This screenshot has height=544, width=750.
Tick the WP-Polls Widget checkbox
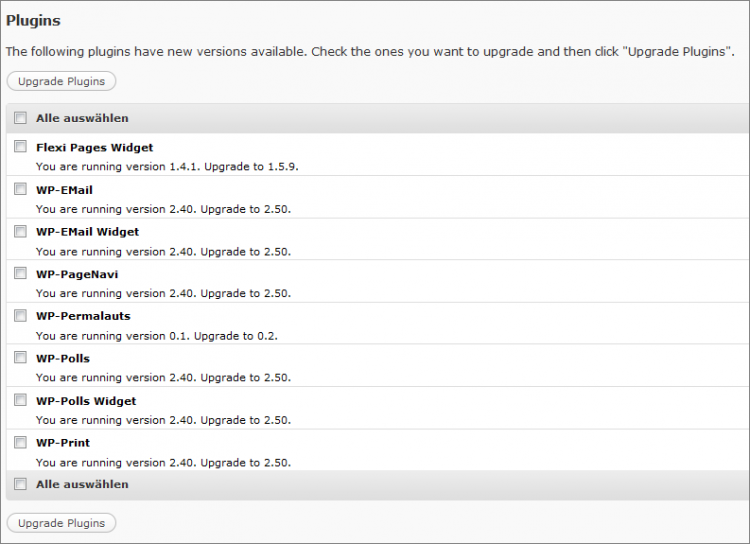[x=20, y=399]
